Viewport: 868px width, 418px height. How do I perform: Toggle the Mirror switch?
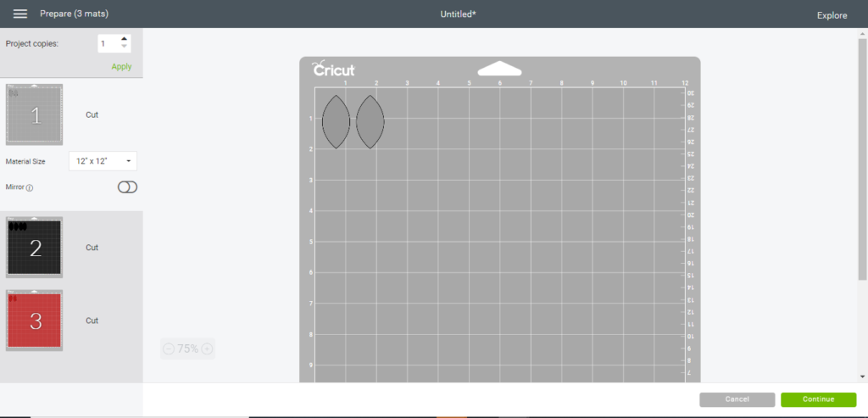[127, 187]
